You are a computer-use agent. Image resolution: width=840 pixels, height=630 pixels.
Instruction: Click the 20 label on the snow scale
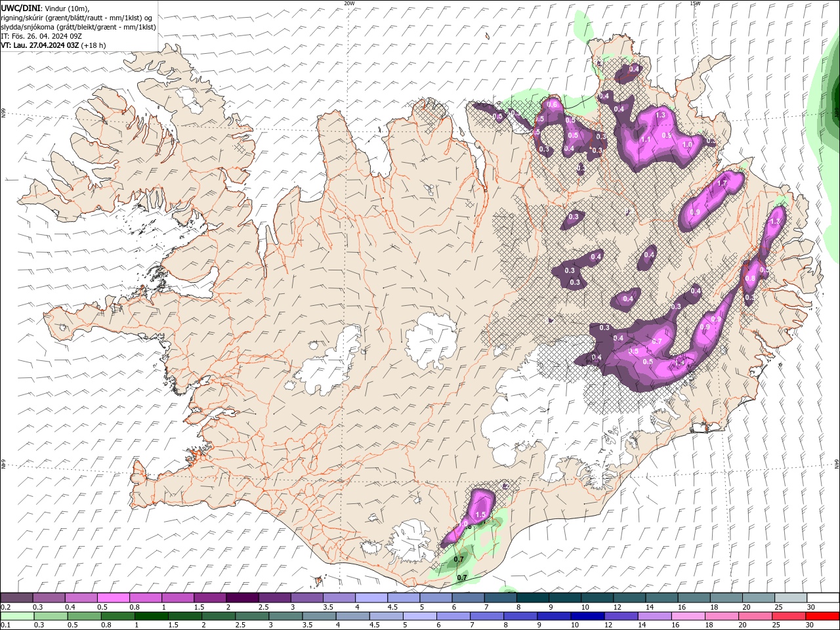point(746,607)
